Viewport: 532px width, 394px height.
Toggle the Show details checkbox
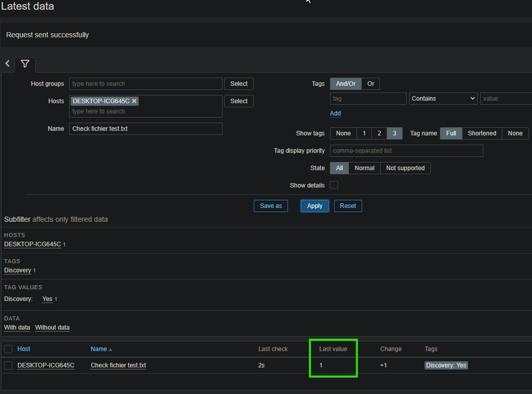[x=334, y=185]
